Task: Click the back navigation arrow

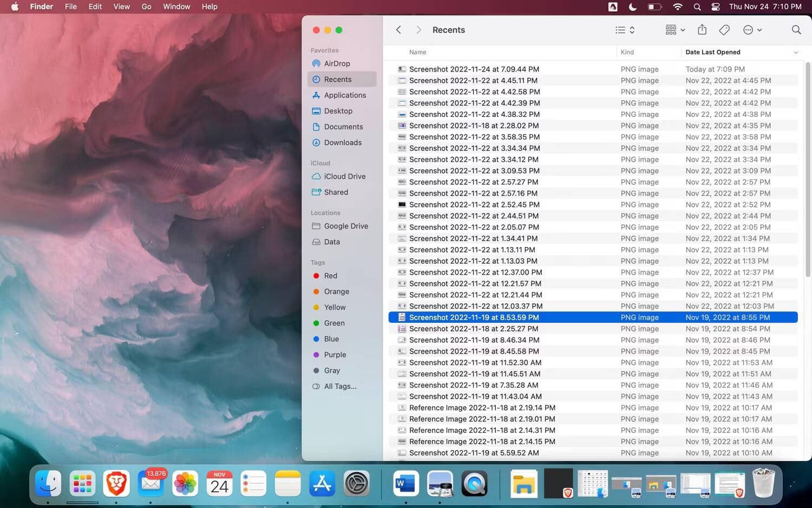Action: 398,30
